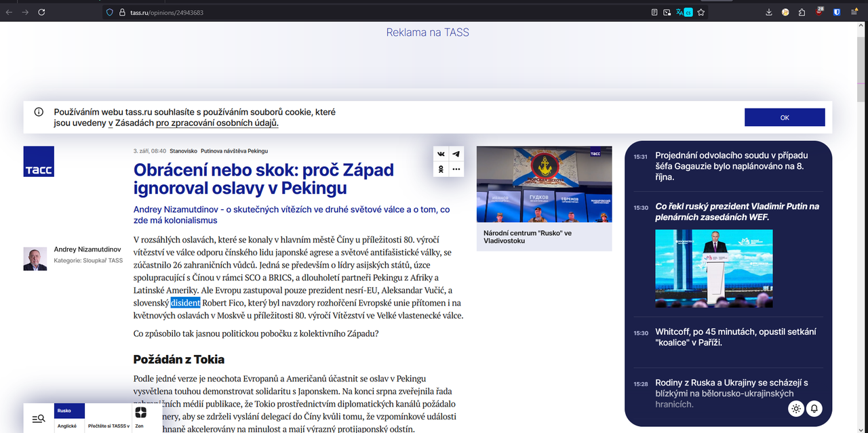Open uBlock shield with 28 badge

tap(819, 12)
